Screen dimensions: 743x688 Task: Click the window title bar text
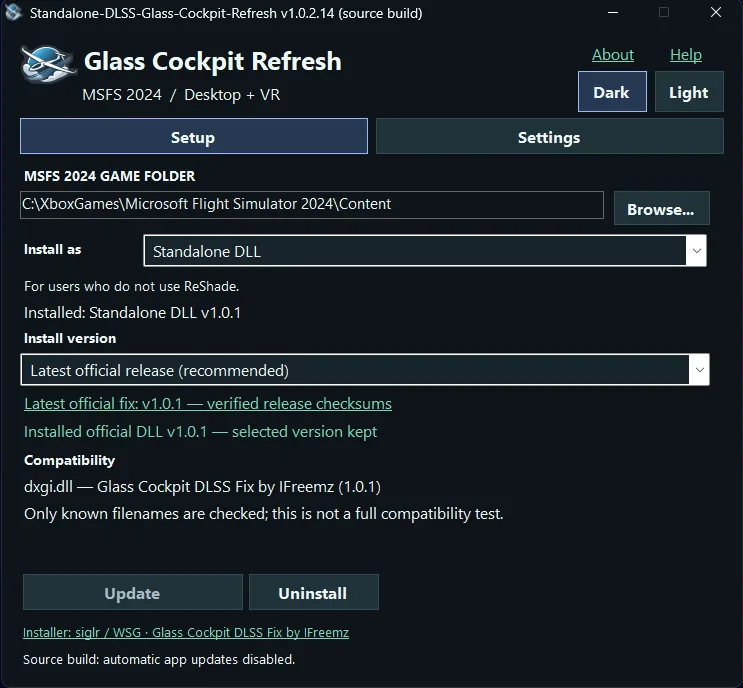pyautogui.click(x=226, y=13)
